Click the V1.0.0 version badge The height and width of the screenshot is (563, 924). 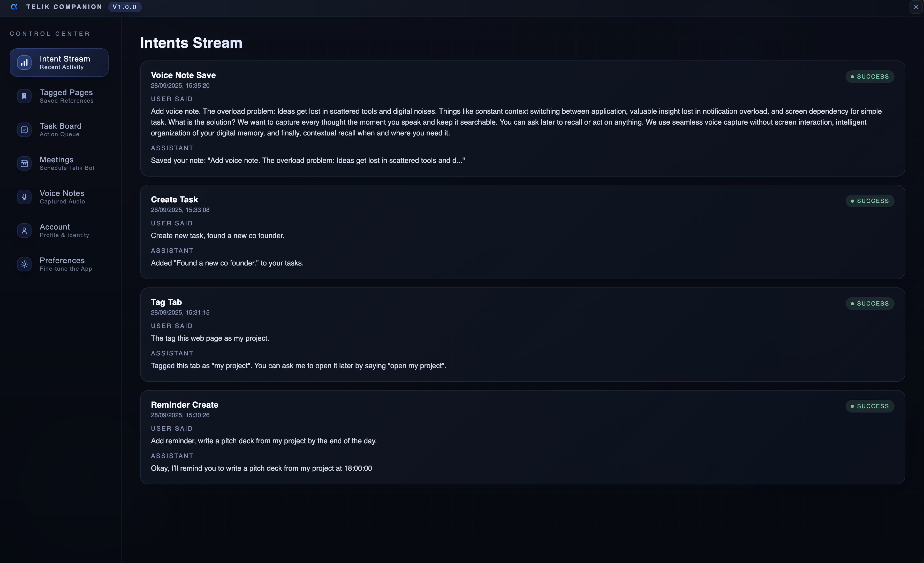[x=125, y=7]
